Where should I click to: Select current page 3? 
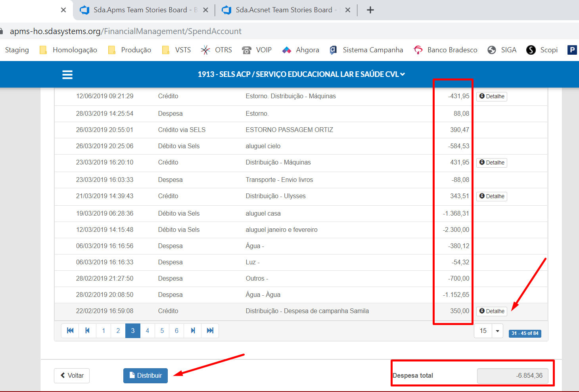[133, 331]
